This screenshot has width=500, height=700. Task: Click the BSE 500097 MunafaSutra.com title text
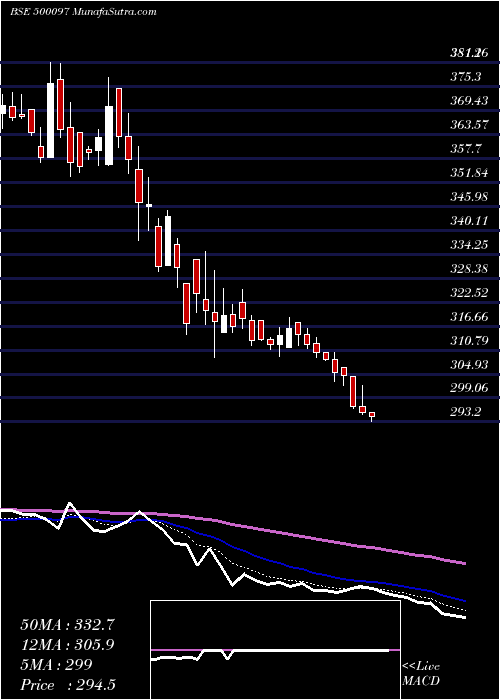point(83,12)
